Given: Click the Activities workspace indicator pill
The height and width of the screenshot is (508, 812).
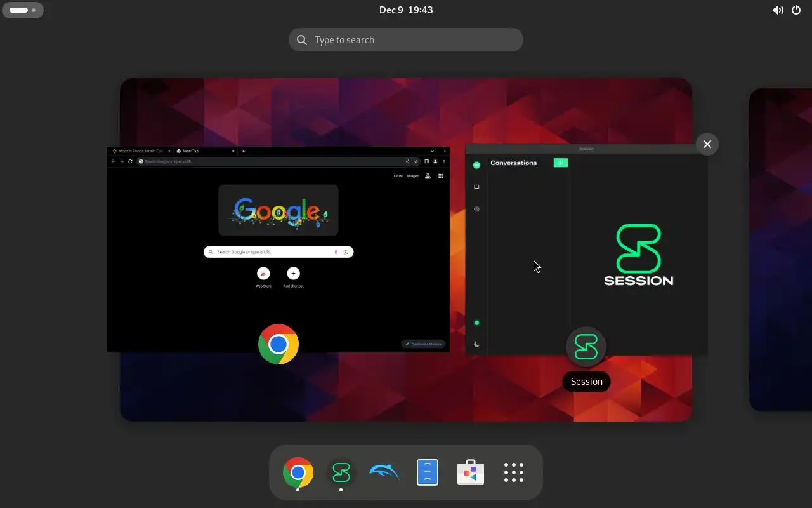Looking at the screenshot, I should coord(23,10).
